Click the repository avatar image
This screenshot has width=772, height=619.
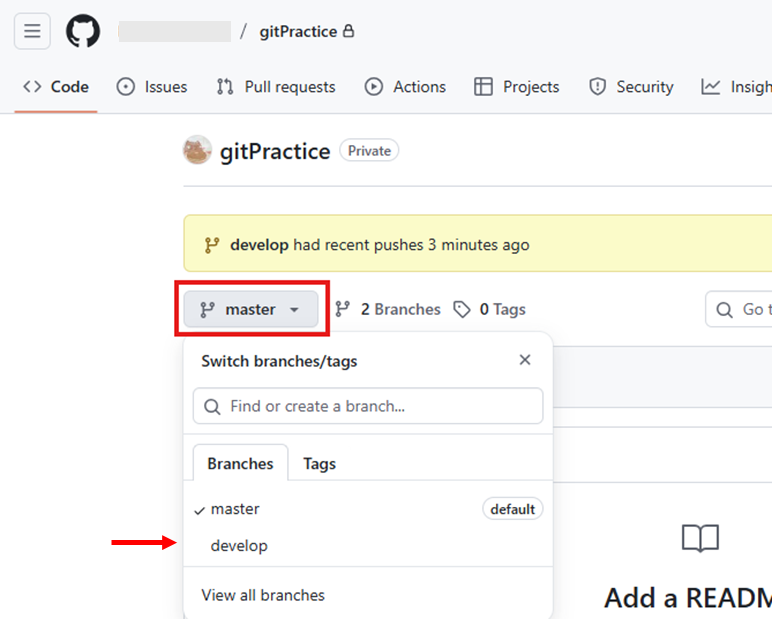[x=197, y=151]
